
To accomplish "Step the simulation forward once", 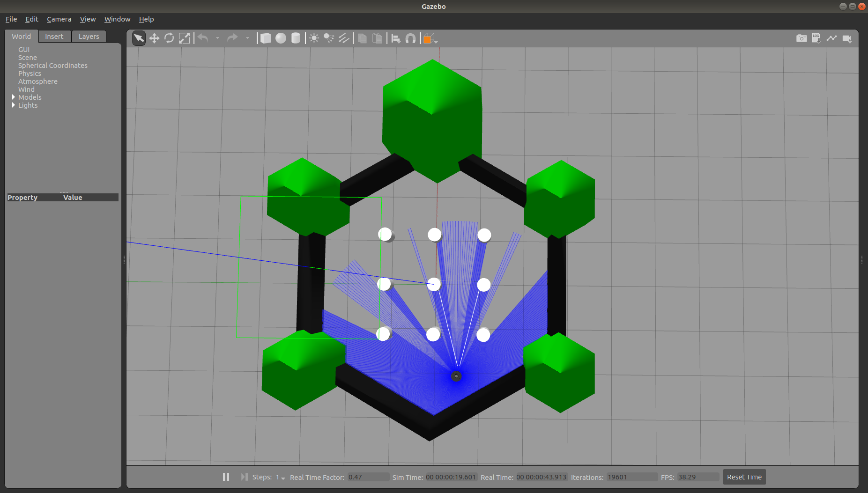I will point(244,477).
